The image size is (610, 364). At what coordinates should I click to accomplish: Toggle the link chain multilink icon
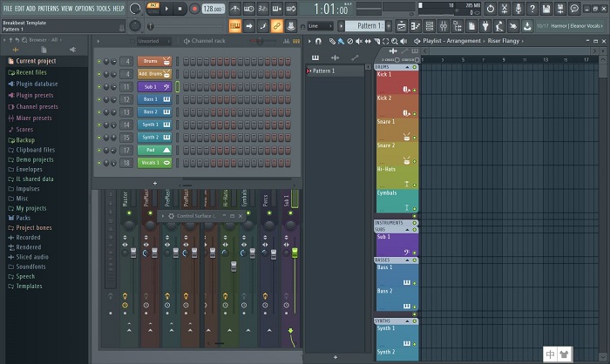(276, 26)
